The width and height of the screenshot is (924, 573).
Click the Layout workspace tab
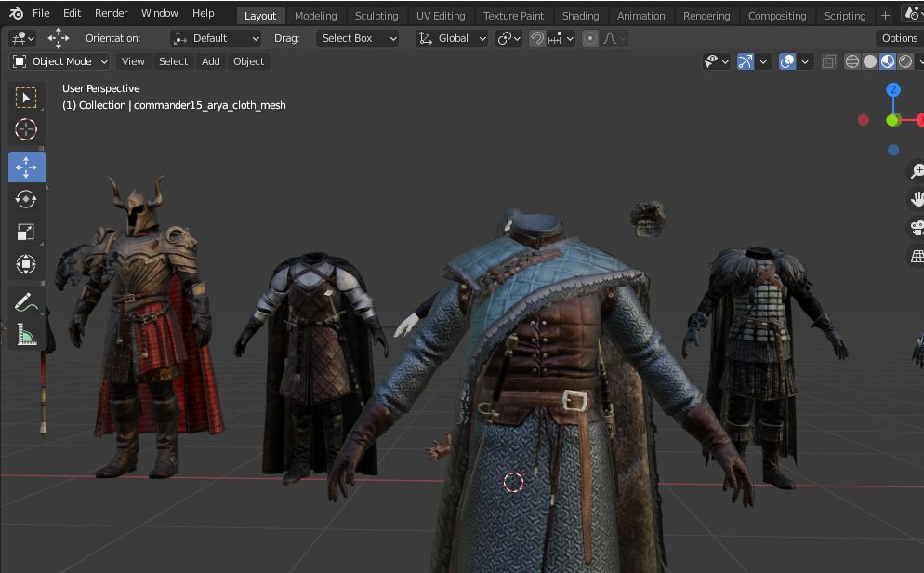point(260,16)
